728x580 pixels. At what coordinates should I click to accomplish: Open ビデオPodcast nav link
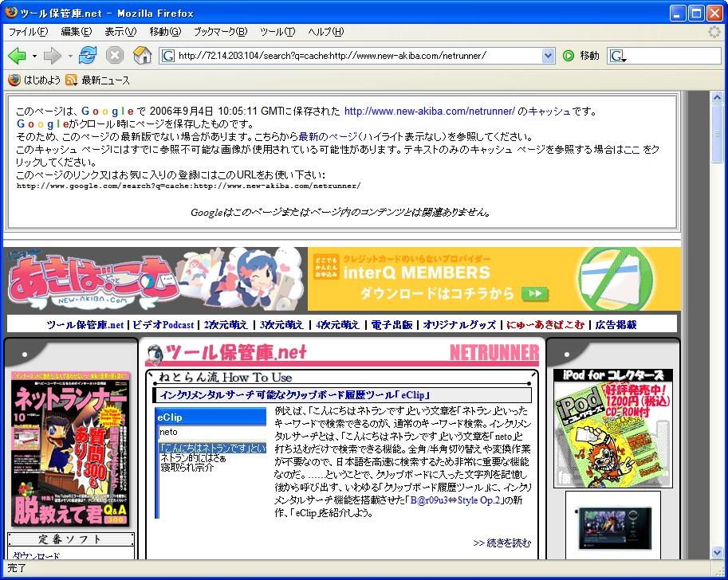[x=163, y=325]
